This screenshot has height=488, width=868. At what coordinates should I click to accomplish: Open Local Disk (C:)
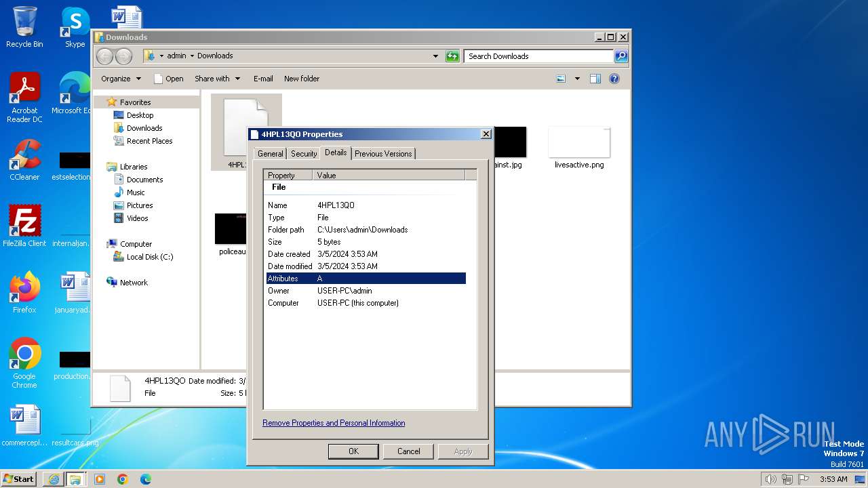click(x=149, y=257)
